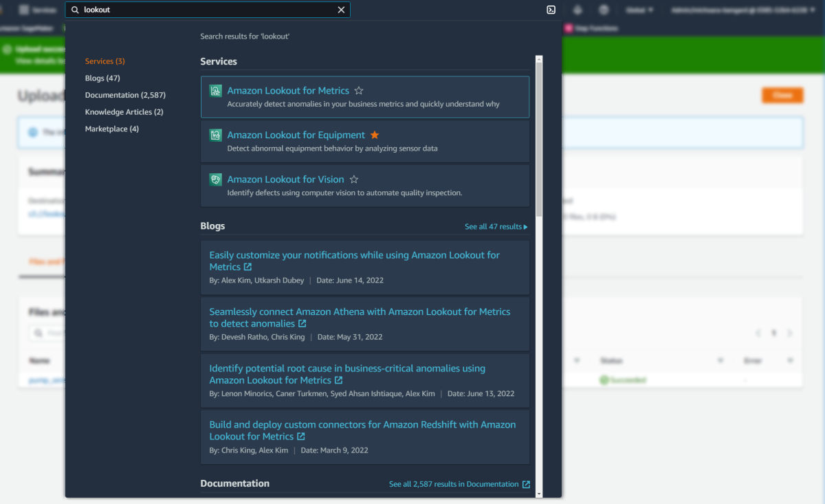Go to previous page arrow in files table

coord(758,333)
